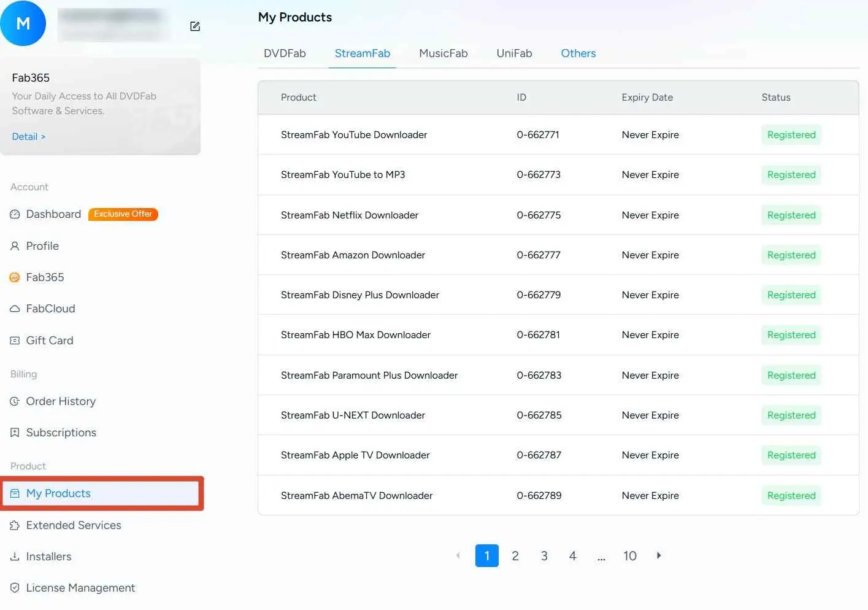868x610 pixels.
Task: Open Fab365 in the sidebar menu
Action: [45, 277]
